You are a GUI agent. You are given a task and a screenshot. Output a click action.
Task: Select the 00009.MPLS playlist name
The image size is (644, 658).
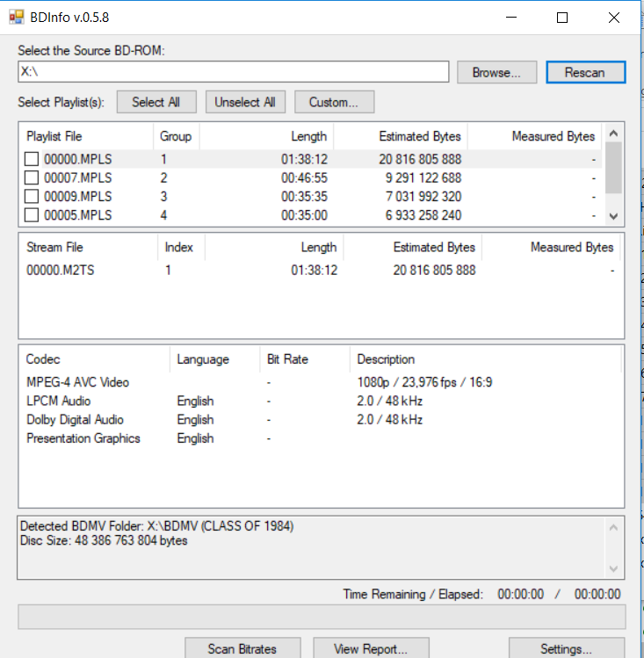coord(78,197)
